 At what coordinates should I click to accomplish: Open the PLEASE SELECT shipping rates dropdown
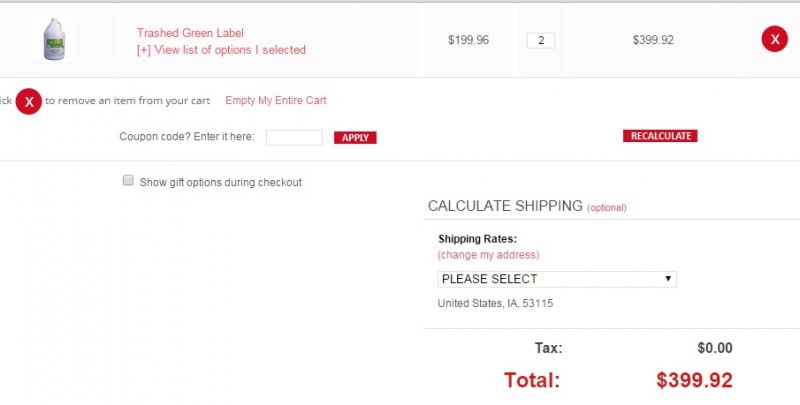pos(556,279)
